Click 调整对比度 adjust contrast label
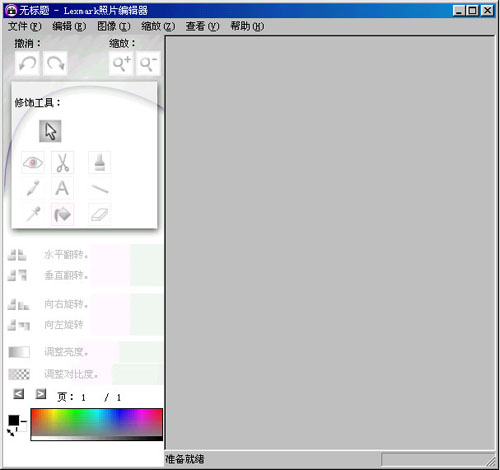Screen dimensions: 500x470 (71, 374)
